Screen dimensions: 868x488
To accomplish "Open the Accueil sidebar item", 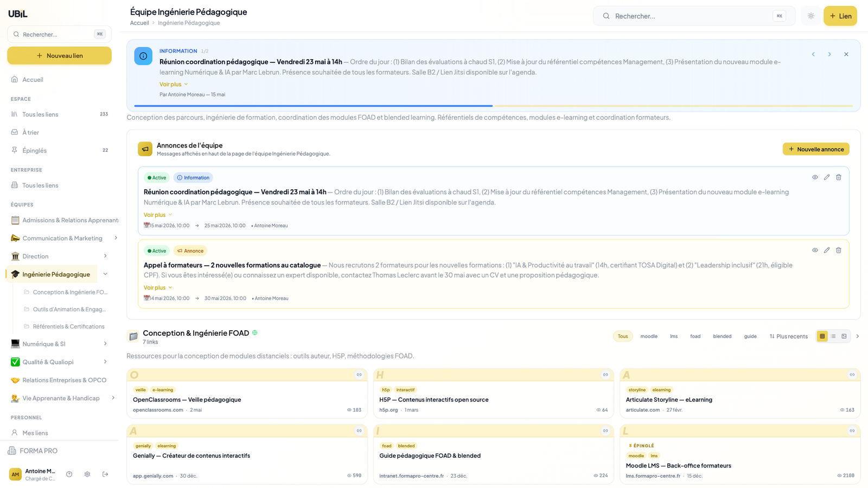I will pyautogui.click(x=59, y=80).
